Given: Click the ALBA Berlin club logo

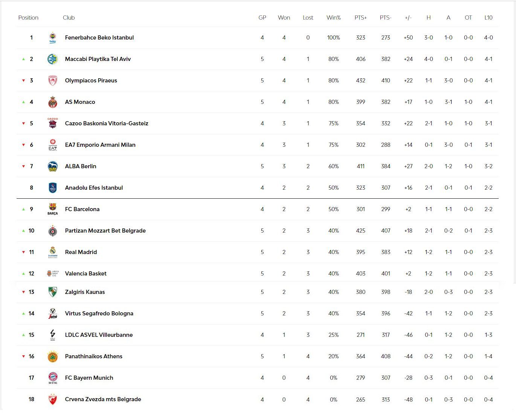Looking at the screenshot, I should point(53,166).
